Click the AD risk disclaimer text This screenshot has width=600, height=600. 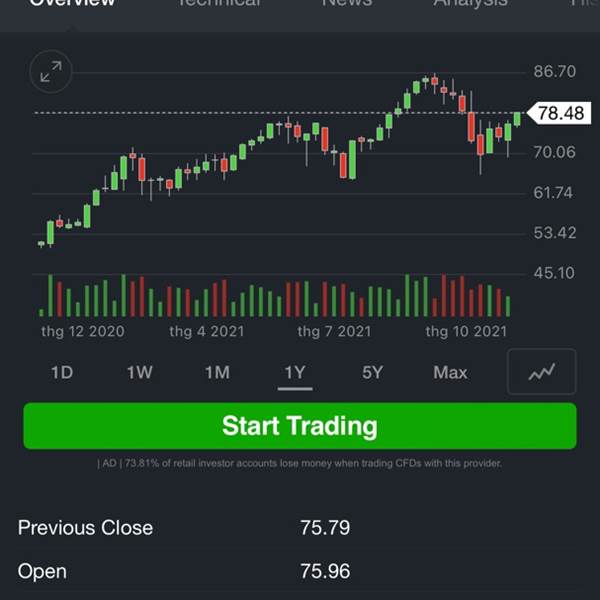tap(300, 463)
